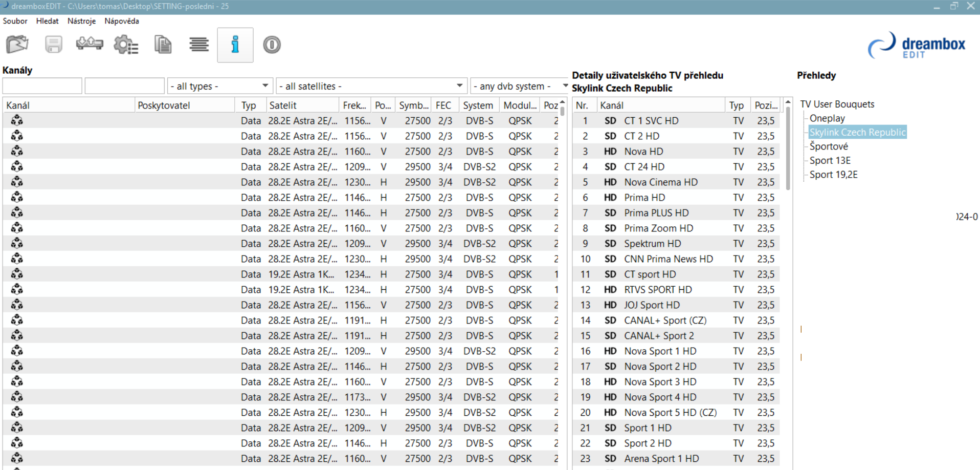Click the SD icon beside CT 24 HD
The image size is (980, 470).
[x=610, y=167]
